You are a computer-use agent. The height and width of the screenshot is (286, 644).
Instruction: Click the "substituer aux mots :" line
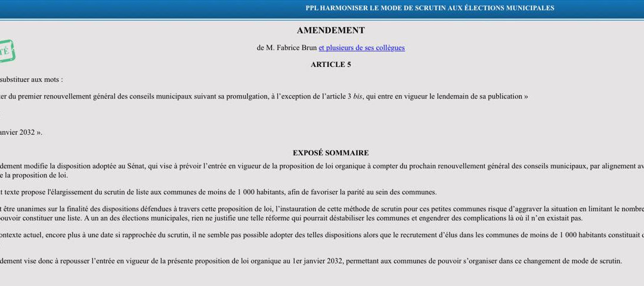[x=31, y=79]
